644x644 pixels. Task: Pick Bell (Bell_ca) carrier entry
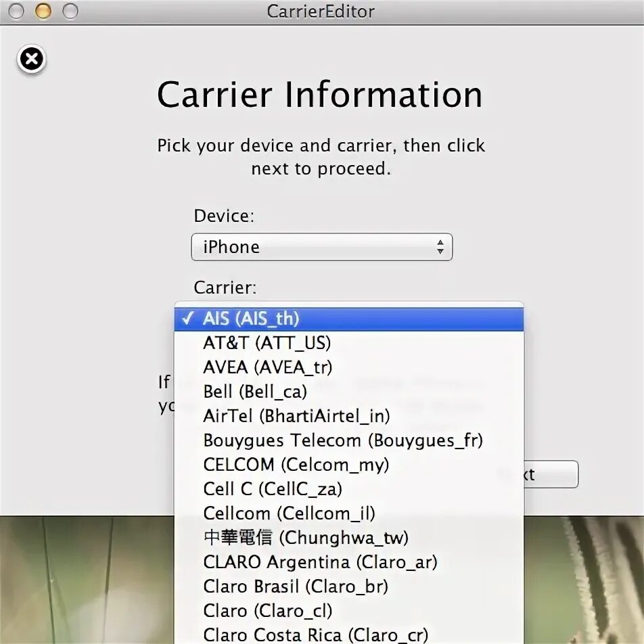(x=348, y=392)
